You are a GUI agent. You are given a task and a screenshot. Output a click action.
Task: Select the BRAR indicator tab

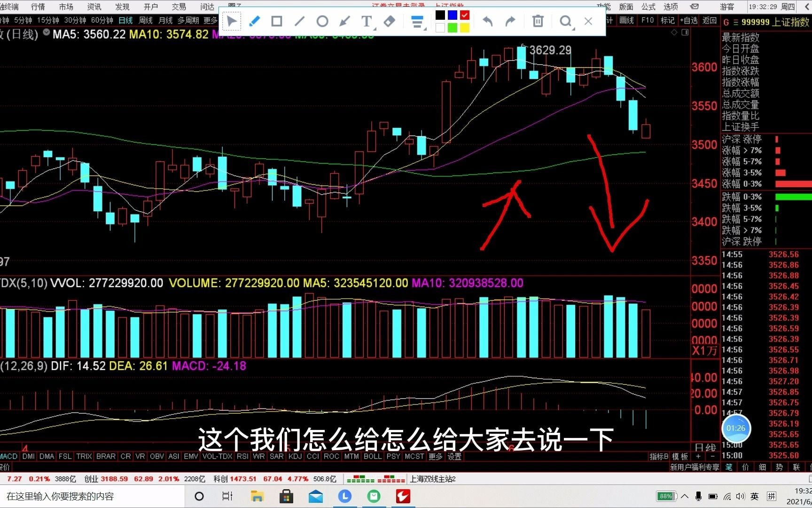[106, 456]
